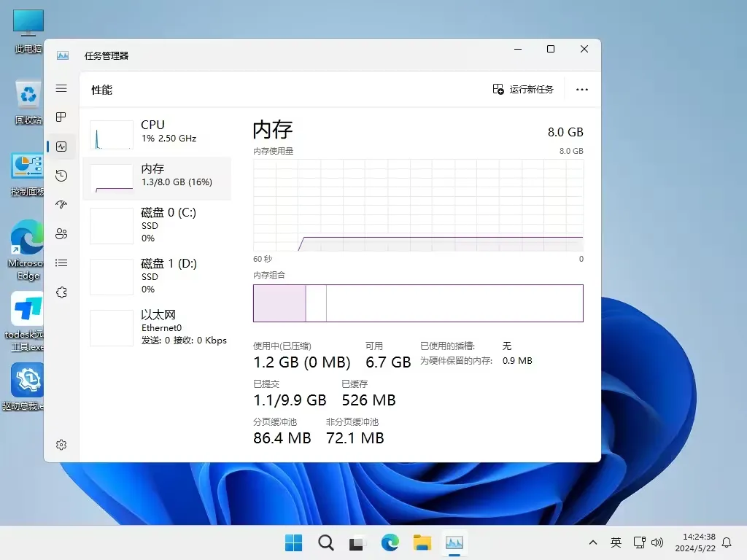
Task: Open the Processes page in Task Manager
Action: pyautogui.click(x=61, y=117)
